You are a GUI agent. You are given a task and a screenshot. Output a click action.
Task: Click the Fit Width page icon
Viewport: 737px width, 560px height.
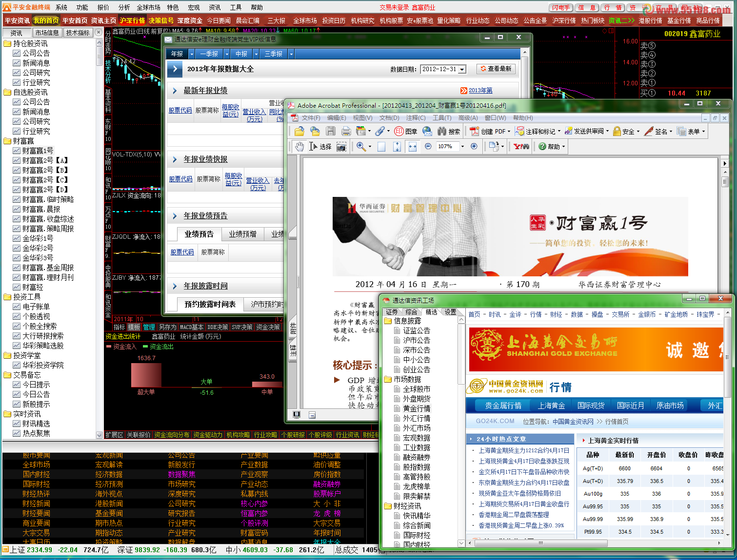[x=413, y=146]
